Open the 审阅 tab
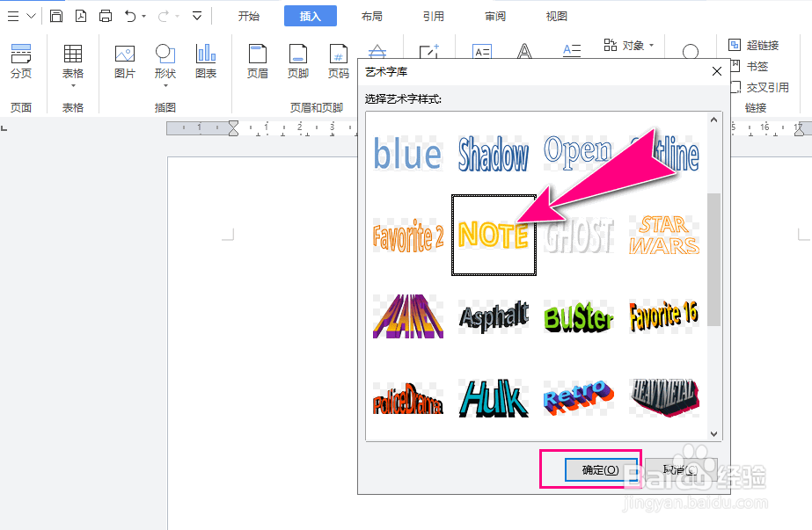812x530 pixels. pyautogui.click(x=495, y=16)
